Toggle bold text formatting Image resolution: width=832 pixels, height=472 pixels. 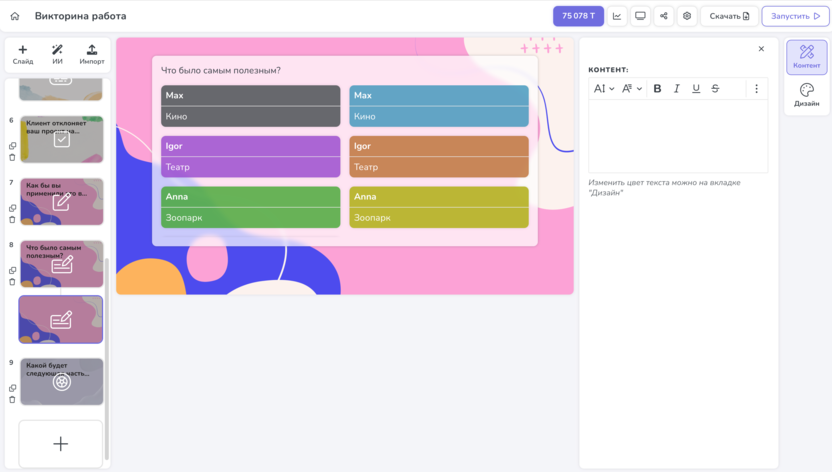tap(657, 89)
